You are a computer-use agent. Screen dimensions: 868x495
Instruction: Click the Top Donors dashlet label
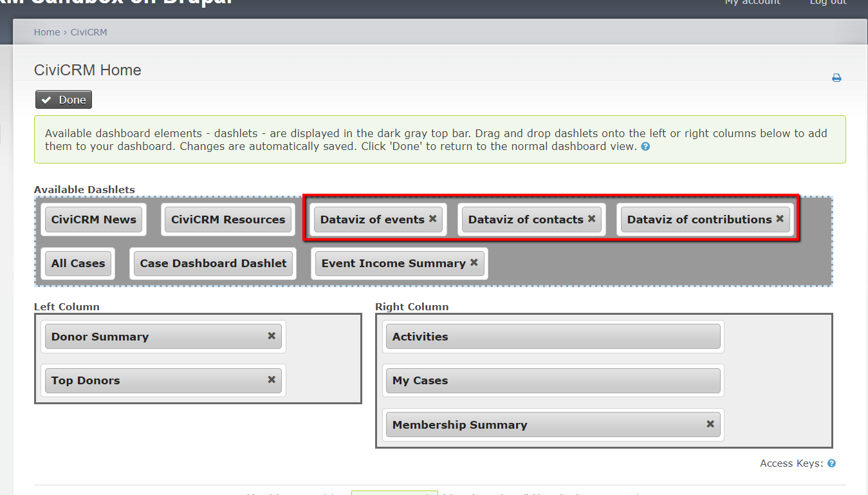coord(86,380)
